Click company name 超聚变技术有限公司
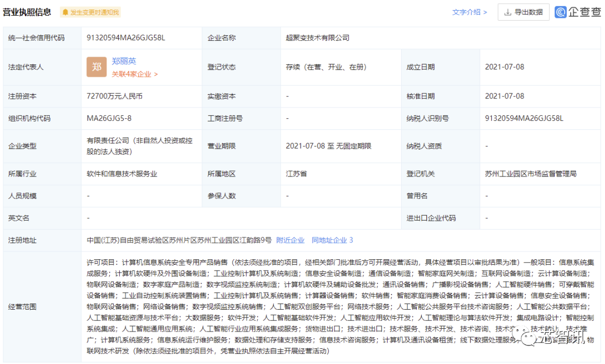 (318, 38)
